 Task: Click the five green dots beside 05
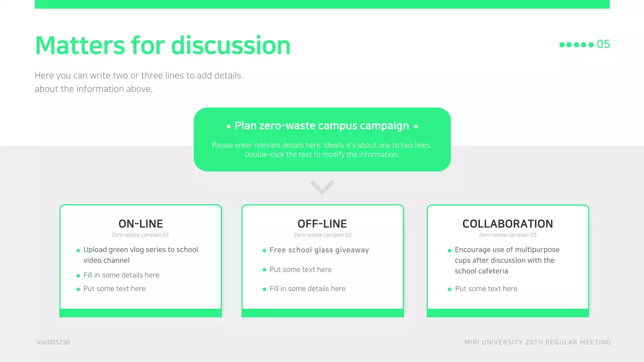576,45
